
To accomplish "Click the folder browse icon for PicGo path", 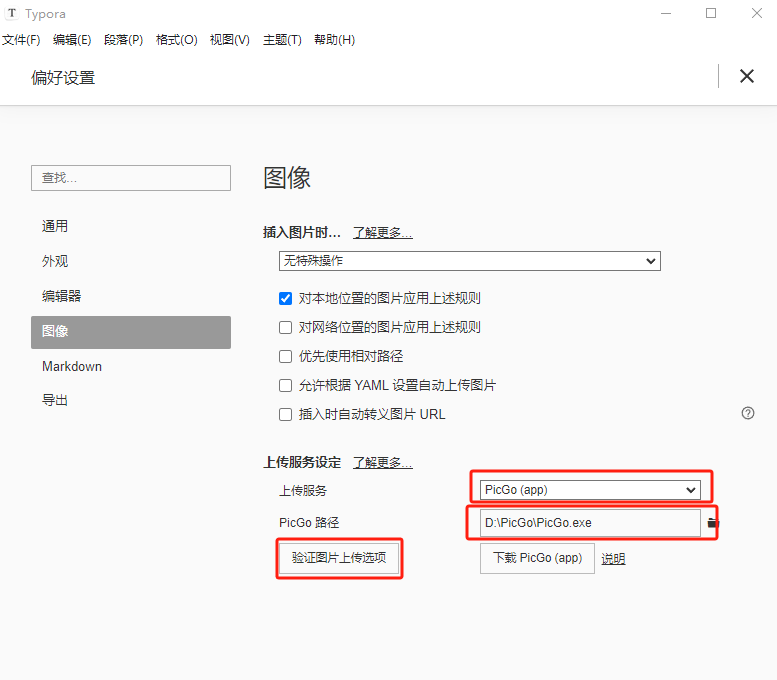I will [713, 522].
